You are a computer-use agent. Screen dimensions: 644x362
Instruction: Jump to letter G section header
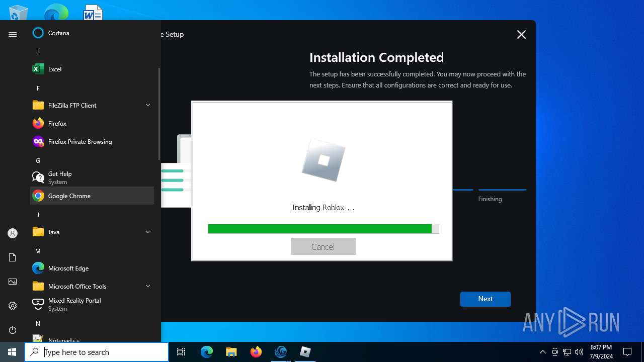coord(38,160)
